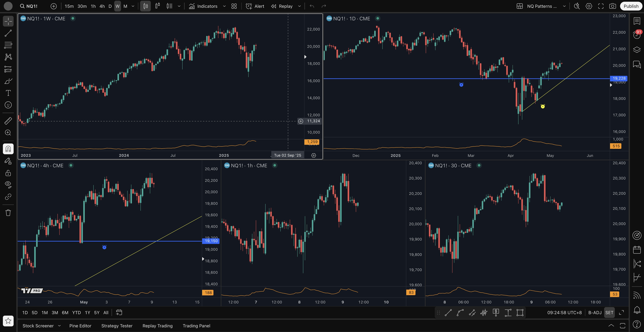The width and height of the screenshot is (644, 332).
Task: Set the date range to YTD
Action: (x=76, y=313)
